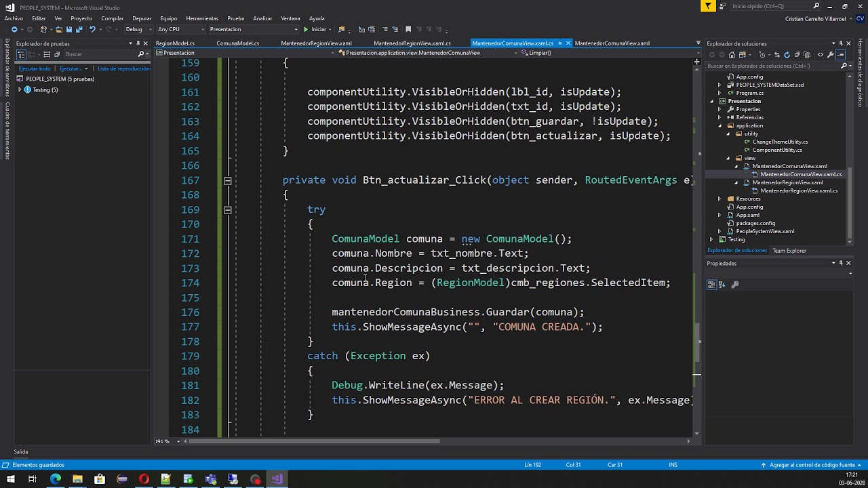Switch to the MantenedorComunaView.xaml tab
Viewport: 868px width, 488px height.
612,43
